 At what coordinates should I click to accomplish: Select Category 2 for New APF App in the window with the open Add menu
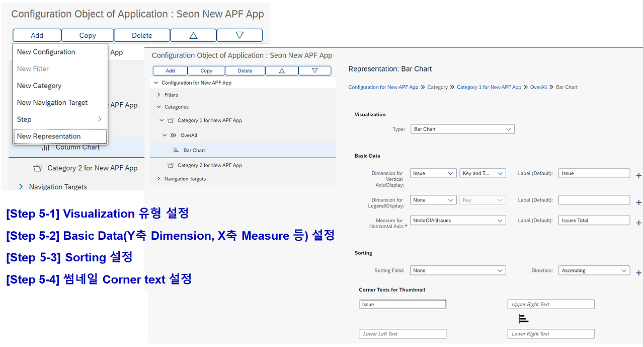(x=76, y=168)
